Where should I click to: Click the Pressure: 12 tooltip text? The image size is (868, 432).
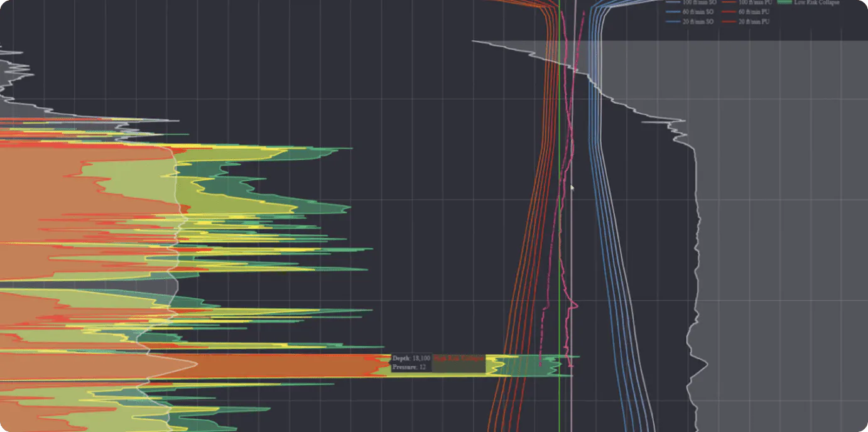(409, 367)
